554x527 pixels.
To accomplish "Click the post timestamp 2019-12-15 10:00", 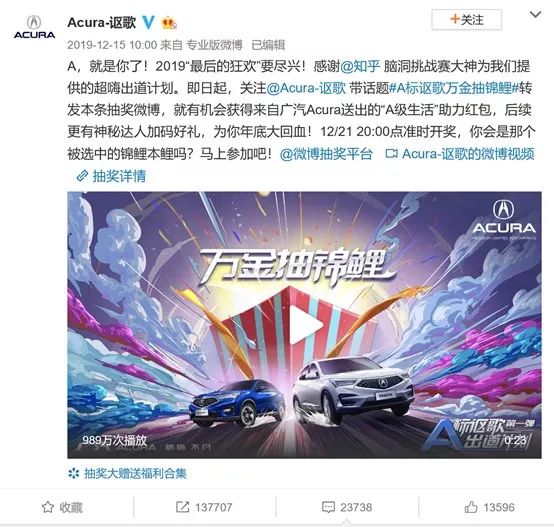I will click(112, 45).
